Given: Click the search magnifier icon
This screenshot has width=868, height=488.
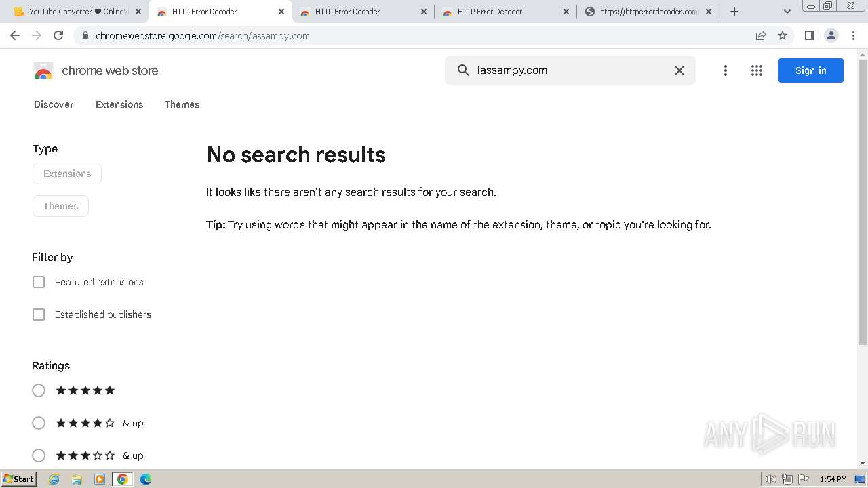Looking at the screenshot, I should point(463,70).
